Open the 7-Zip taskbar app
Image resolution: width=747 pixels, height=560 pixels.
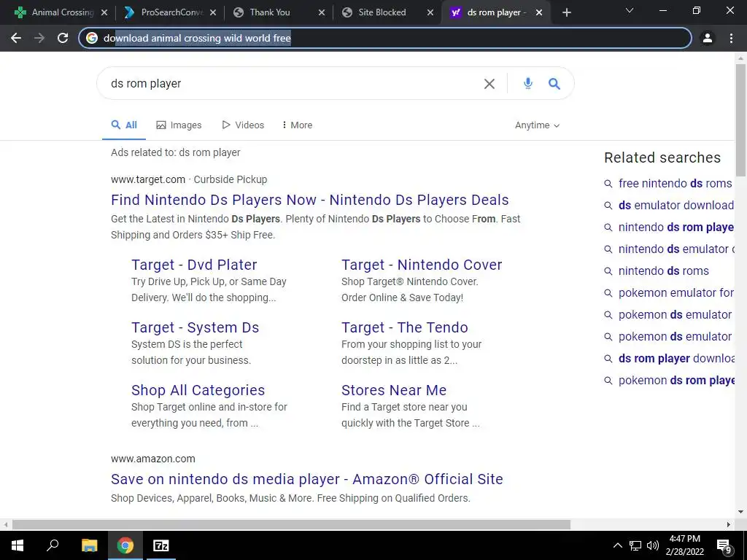point(161,545)
